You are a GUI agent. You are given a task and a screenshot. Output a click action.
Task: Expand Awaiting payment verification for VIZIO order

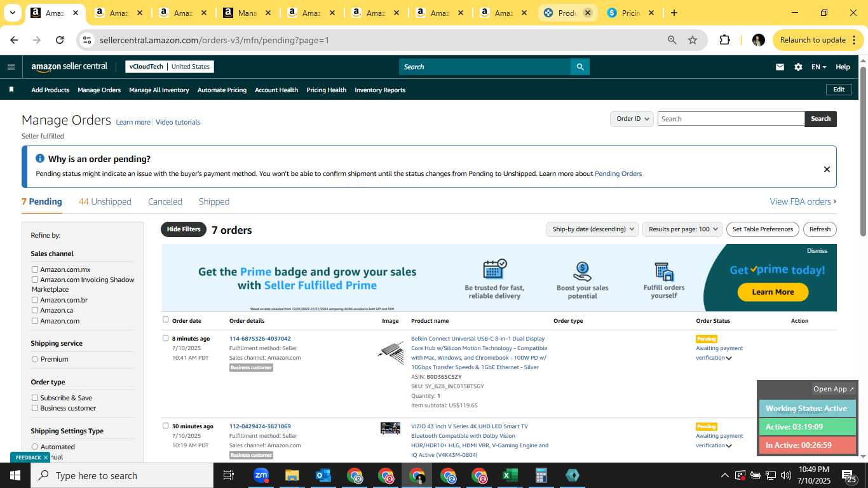[x=729, y=446]
